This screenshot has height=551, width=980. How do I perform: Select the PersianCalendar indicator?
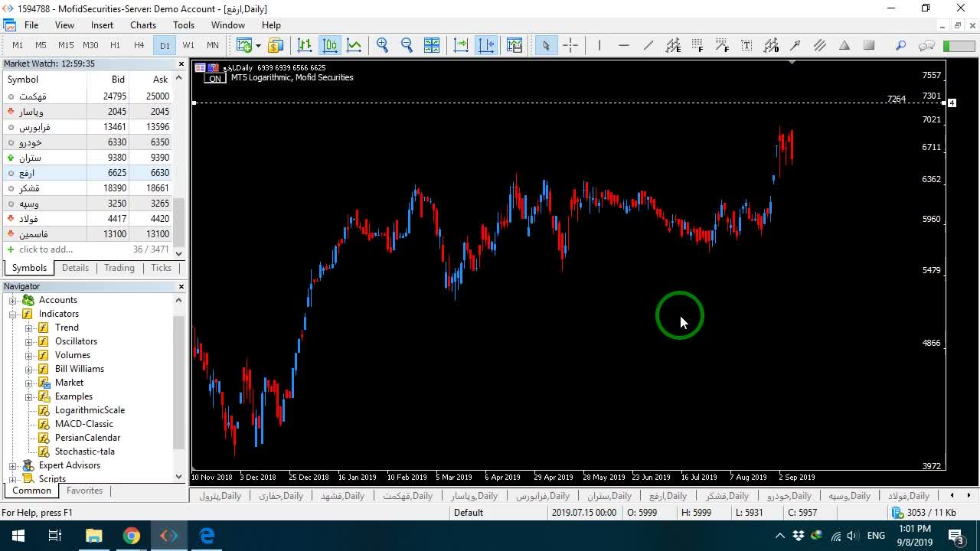87,438
